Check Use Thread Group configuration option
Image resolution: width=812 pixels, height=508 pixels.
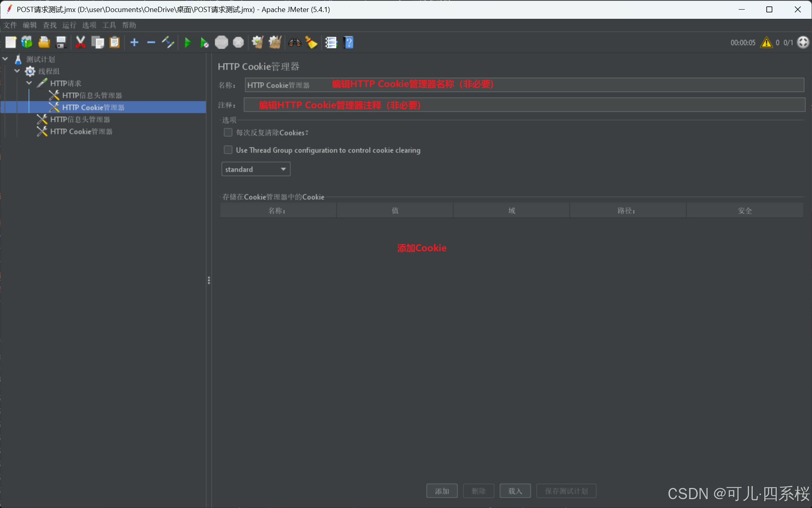tap(228, 150)
